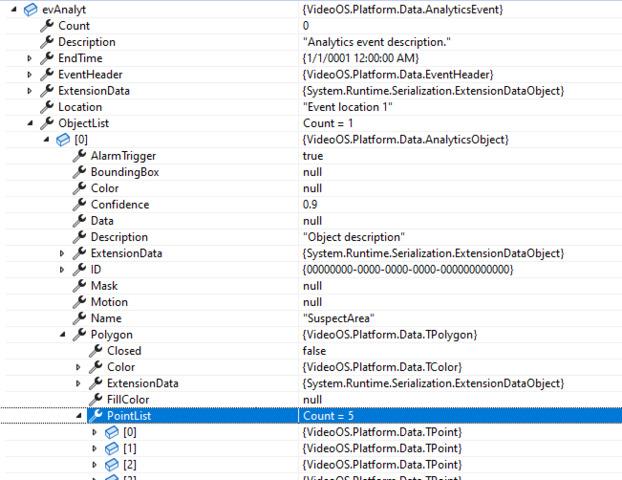The height and width of the screenshot is (480, 622).
Task: Click the cube icon of ObjectList [0]
Action: coord(63,140)
